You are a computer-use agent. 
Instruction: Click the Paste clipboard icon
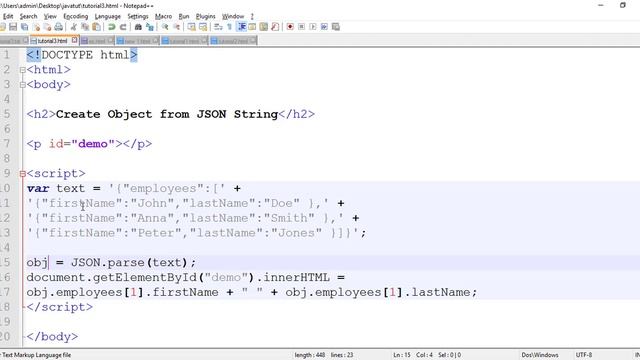click(96, 27)
